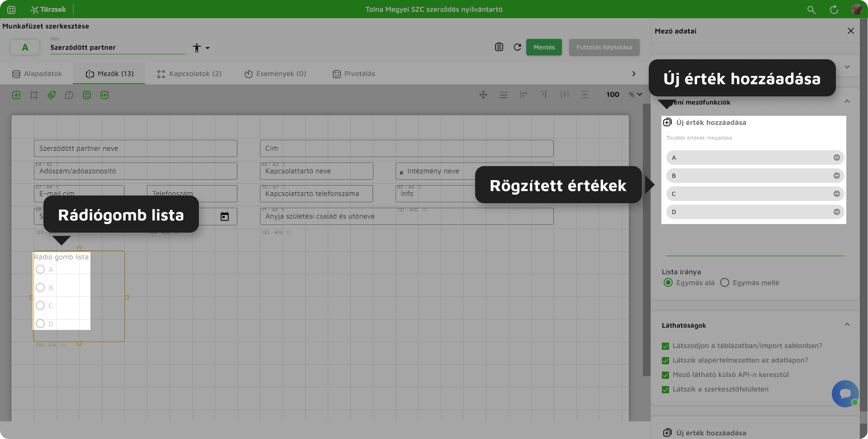Switch to the Események (0) tab
The width and height of the screenshot is (868, 439).
click(275, 74)
